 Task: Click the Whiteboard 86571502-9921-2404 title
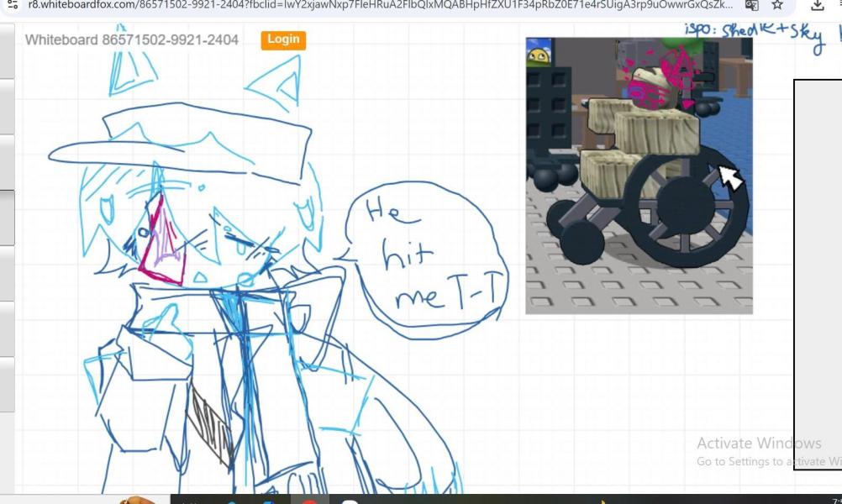131,39
